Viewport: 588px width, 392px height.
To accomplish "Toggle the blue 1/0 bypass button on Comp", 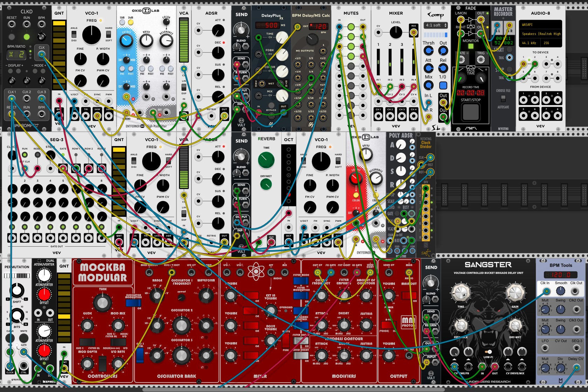I will coord(443,85).
